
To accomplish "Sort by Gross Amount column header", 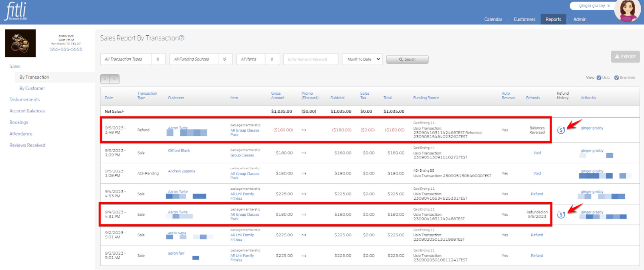I will pos(278,96).
